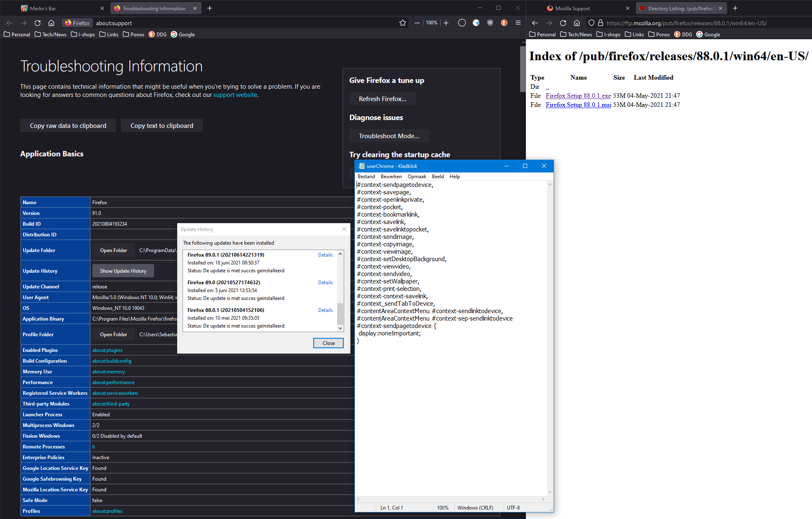Screen dimensions: 812x519
Task: View Details for Firefox 88.0.1 update
Action: click(325, 310)
